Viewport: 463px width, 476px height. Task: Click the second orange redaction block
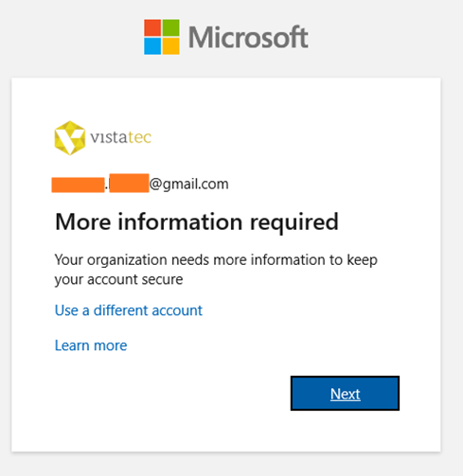point(129,183)
